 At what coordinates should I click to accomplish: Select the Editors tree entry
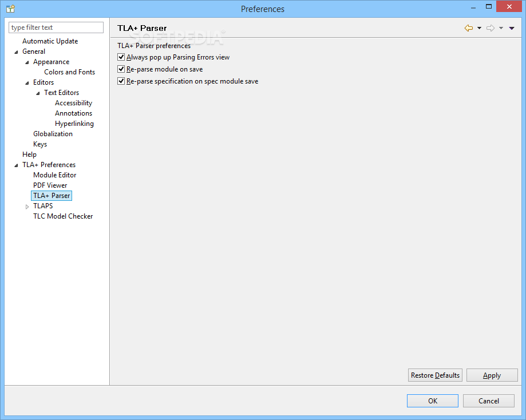43,82
